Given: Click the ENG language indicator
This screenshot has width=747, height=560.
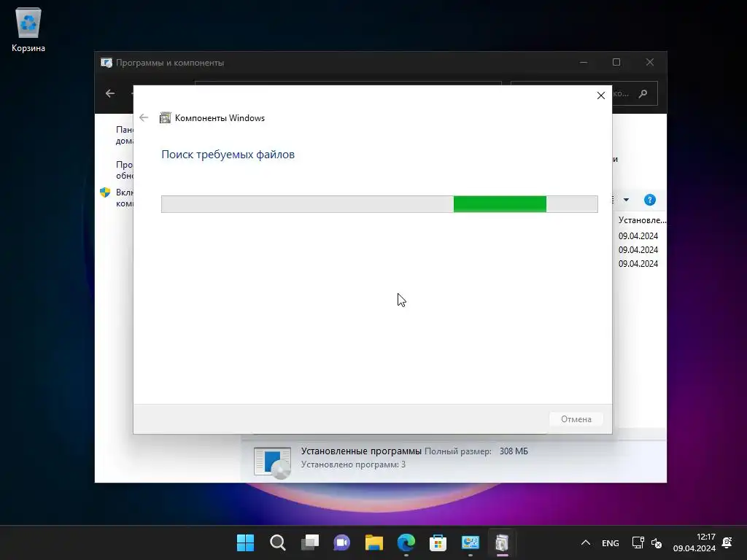Looking at the screenshot, I should tap(611, 542).
